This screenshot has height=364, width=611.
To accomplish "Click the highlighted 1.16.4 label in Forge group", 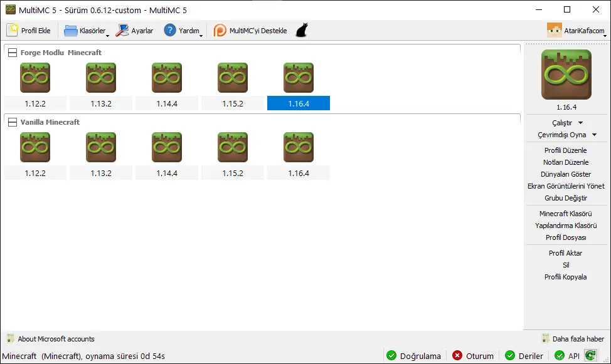I will 299,103.
